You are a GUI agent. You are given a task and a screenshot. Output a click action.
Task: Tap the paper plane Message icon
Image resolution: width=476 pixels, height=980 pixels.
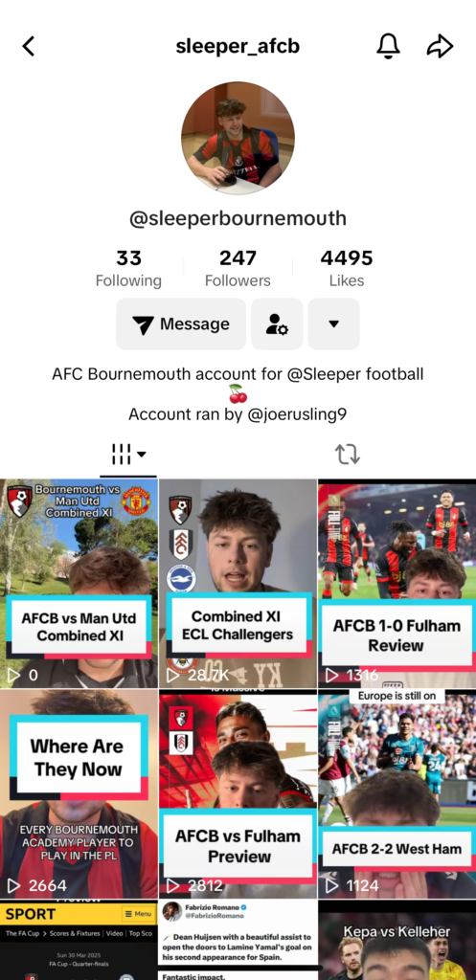[x=143, y=325]
